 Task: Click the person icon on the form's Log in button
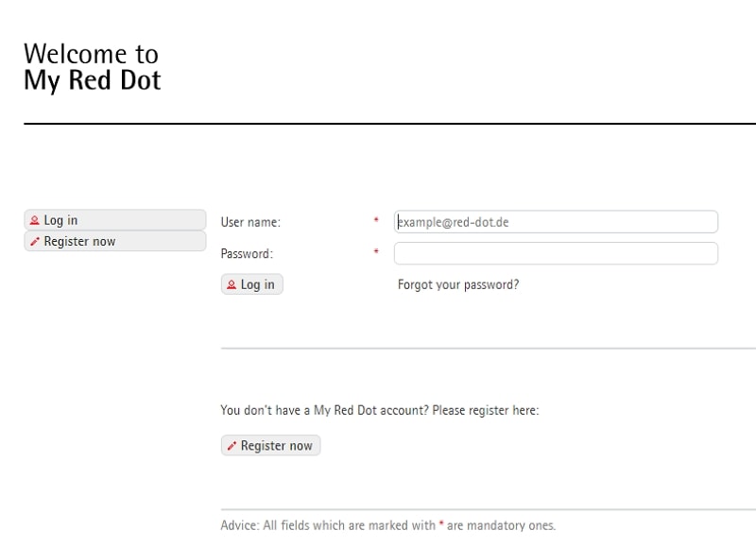coord(232,284)
